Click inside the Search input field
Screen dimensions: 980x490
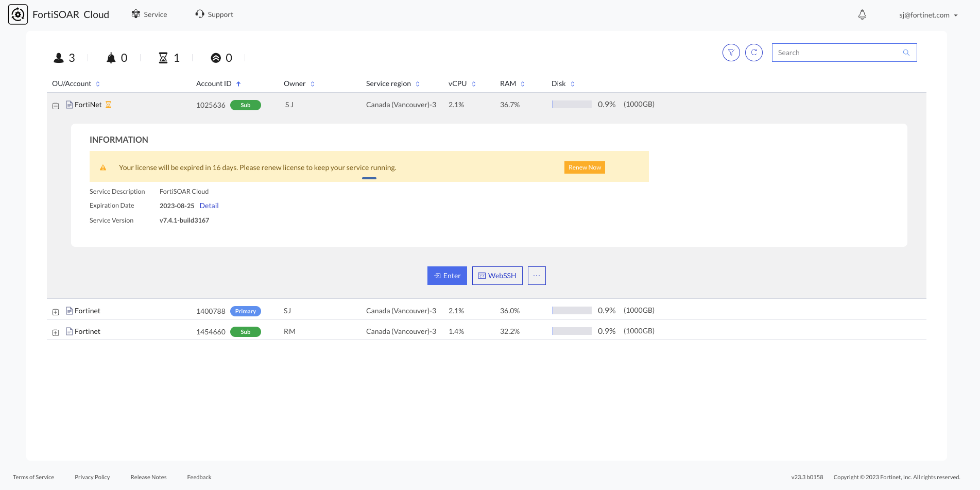point(834,52)
